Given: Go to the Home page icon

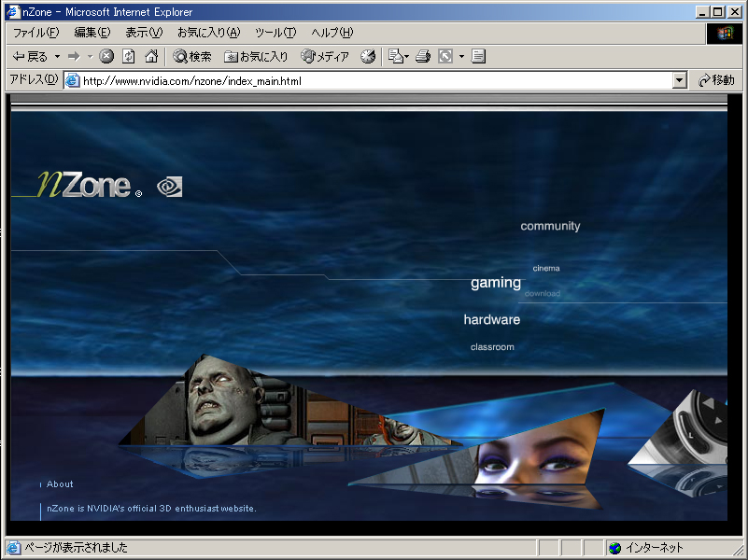Looking at the screenshot, I should (151, 57).
